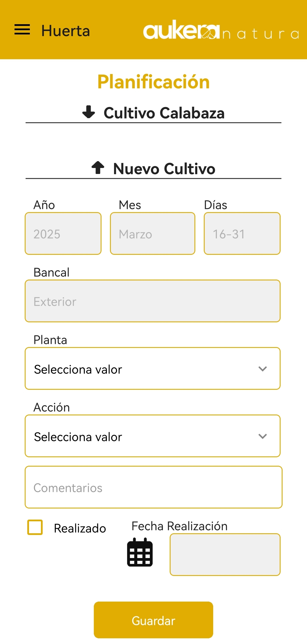Click the Comentarios text field
The height and width of the screenshot is (644, 307).
153,487
